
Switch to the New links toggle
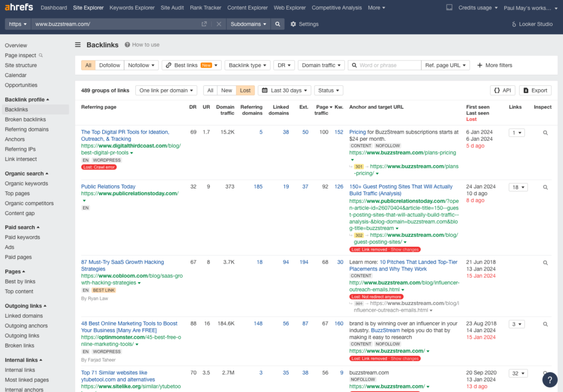[x=227, y=90]
